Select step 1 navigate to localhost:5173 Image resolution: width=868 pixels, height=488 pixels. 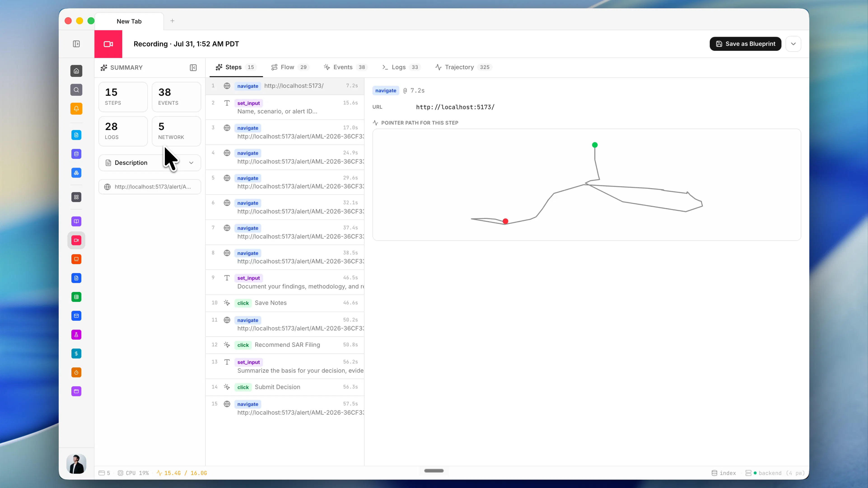(x=285, y=86)
